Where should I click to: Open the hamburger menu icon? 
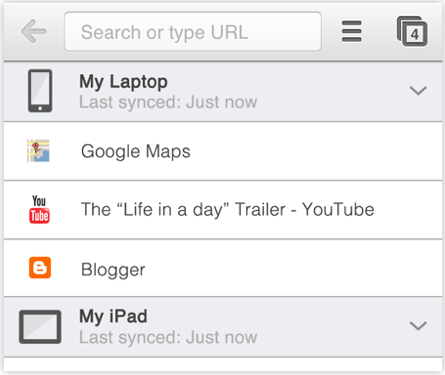tap(351, 31)
